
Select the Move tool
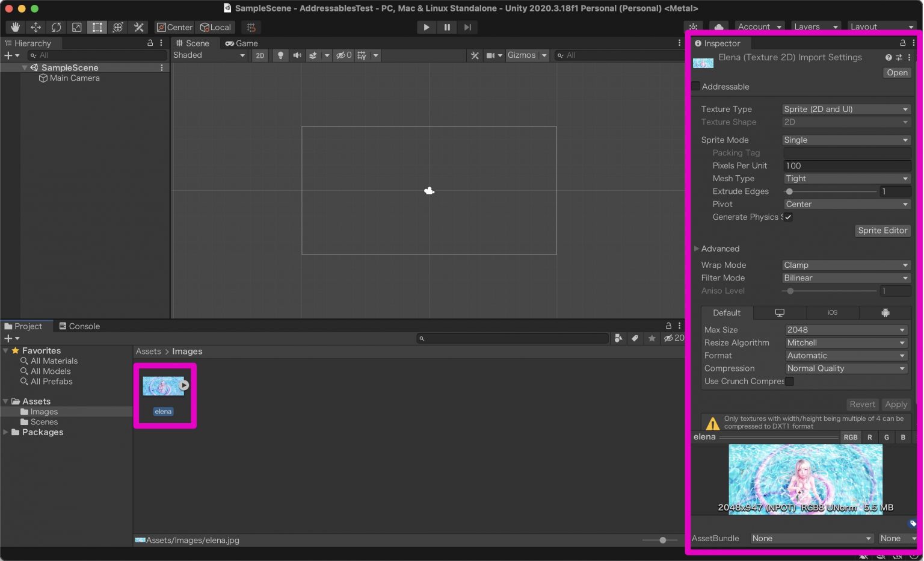[35, 26]
